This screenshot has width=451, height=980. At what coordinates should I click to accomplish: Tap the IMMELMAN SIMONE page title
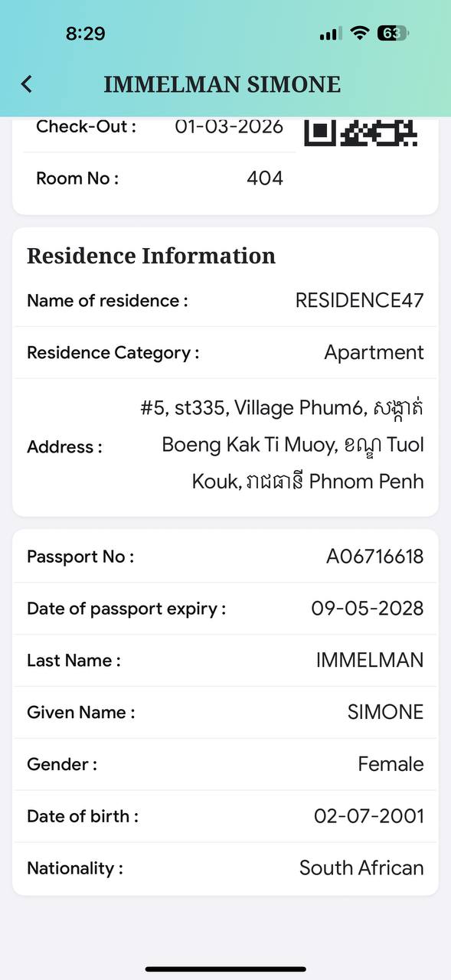222,84
